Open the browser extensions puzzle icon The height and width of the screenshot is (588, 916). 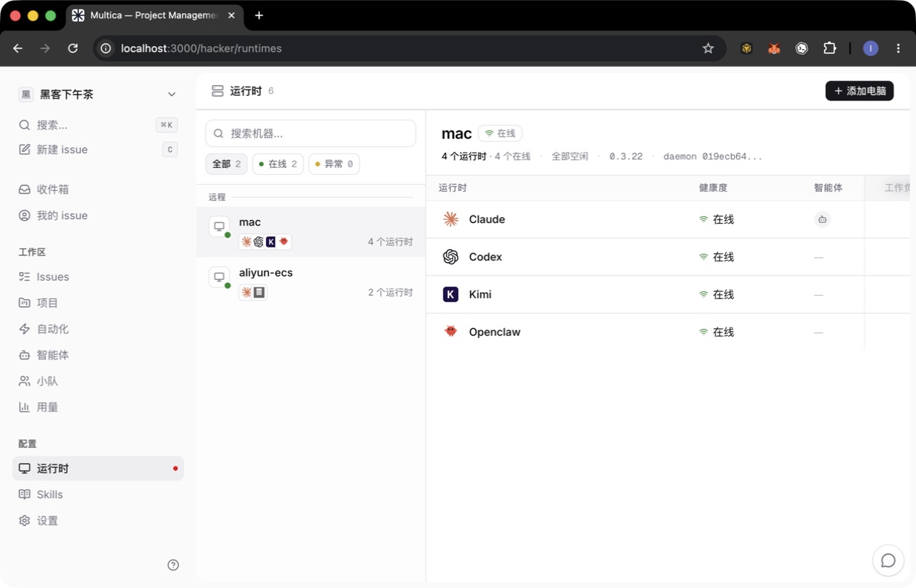829,48
